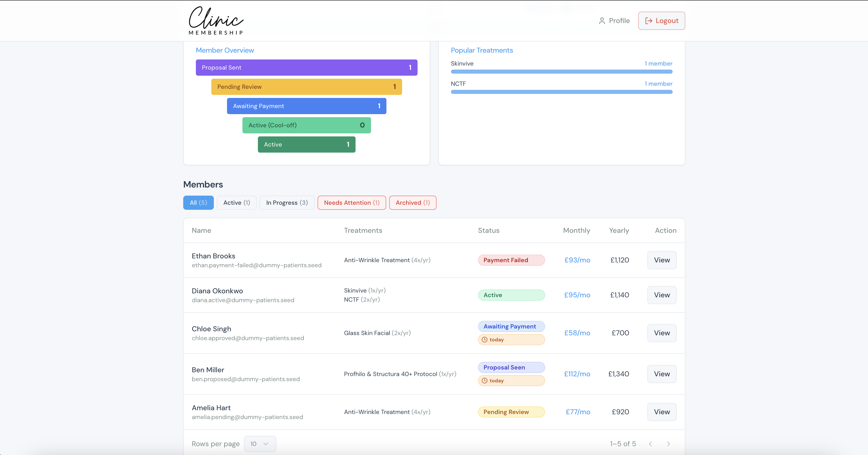Switch to the Active (1) filter tab

(237, 202)
